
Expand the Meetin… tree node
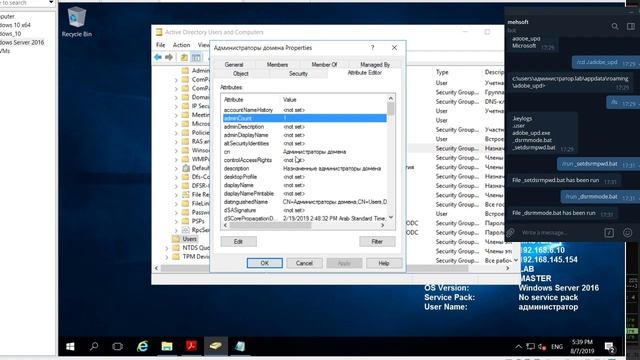tap(176, 115)
